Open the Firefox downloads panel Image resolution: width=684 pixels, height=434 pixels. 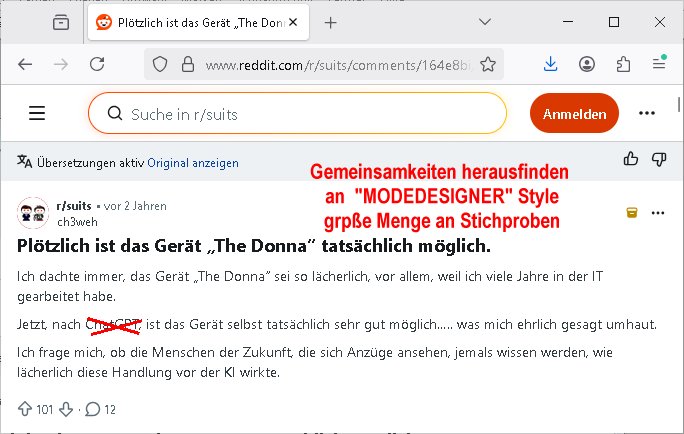pyautogui.click(x=551, y=64)
